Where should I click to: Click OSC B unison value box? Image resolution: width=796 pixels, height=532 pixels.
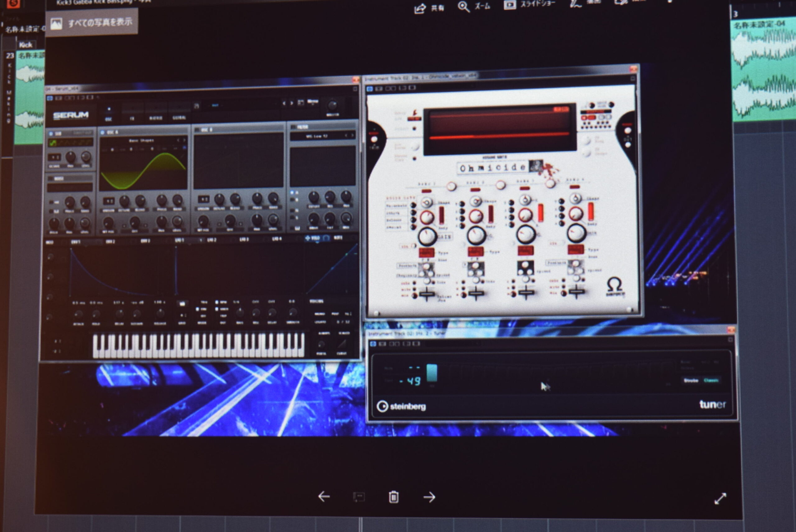(x=204, y=199)
